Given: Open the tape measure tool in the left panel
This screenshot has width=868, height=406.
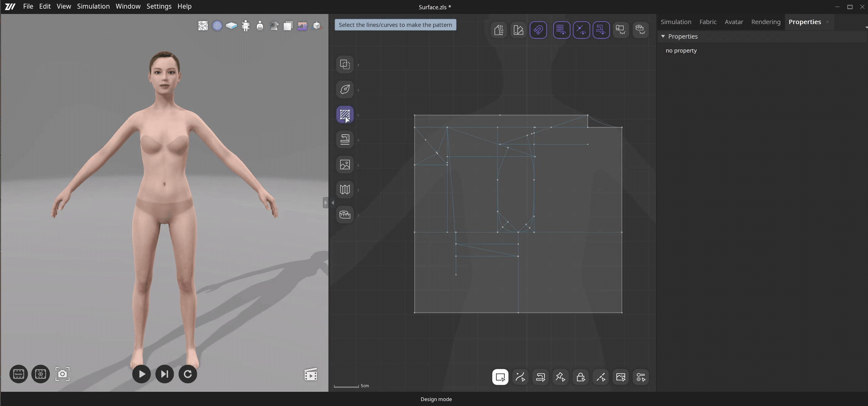Looking at the screenshot, I should pos(345,214).
